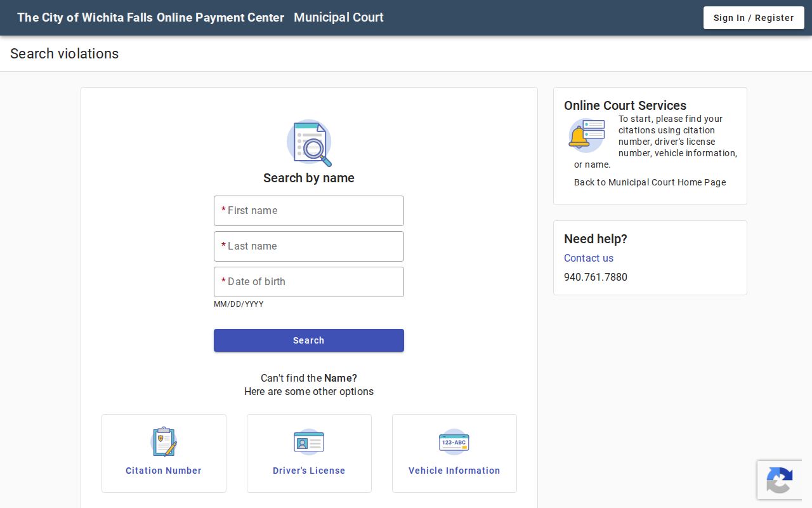
Task: Click the Citation Number clipboard icon
Action: click(164, 441)
